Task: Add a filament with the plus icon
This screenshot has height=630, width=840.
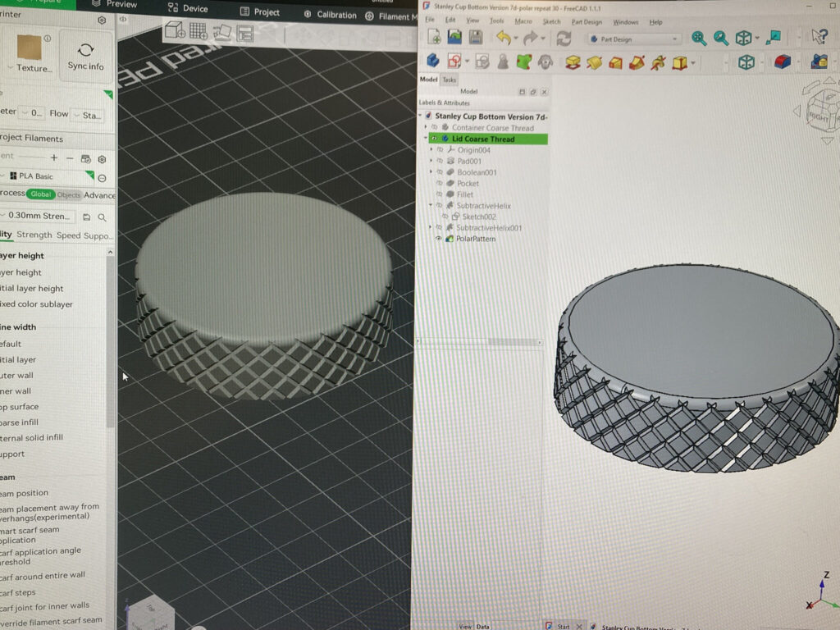Action: pos(54,157)
